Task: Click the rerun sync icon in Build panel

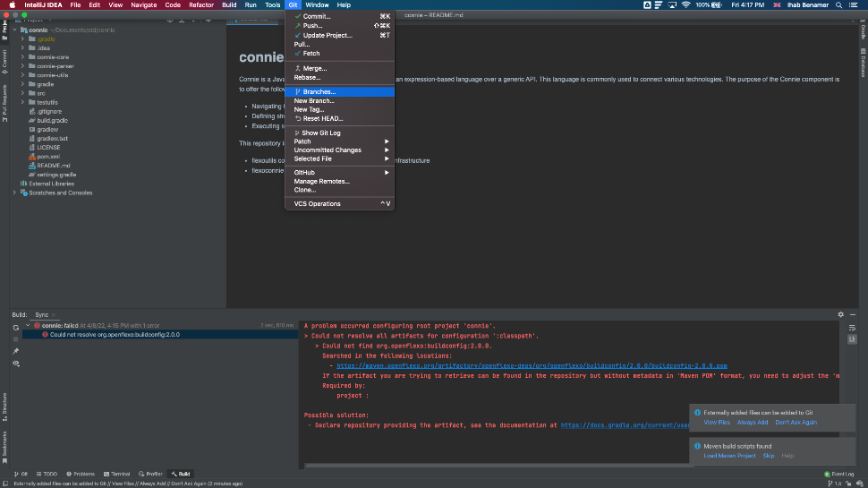Action: click(x=15, y=328)
